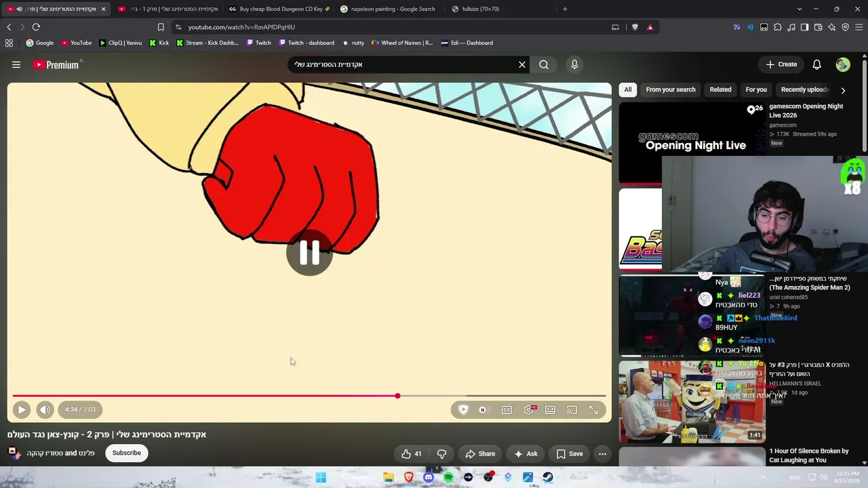Open the tab search dropdown arrow
The height and width of the screenshot is (488, 868).
800,9
